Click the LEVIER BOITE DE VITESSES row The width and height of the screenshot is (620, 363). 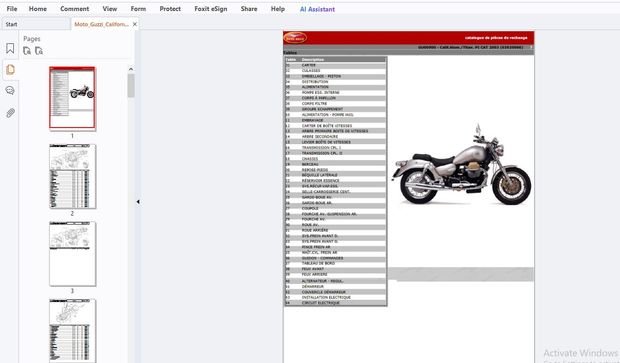pos(335,142)
